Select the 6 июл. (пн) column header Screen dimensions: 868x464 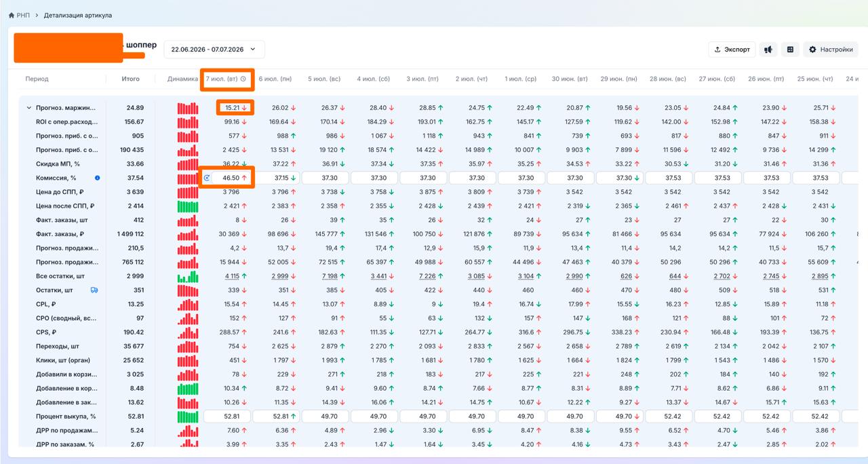click(275, 79)
